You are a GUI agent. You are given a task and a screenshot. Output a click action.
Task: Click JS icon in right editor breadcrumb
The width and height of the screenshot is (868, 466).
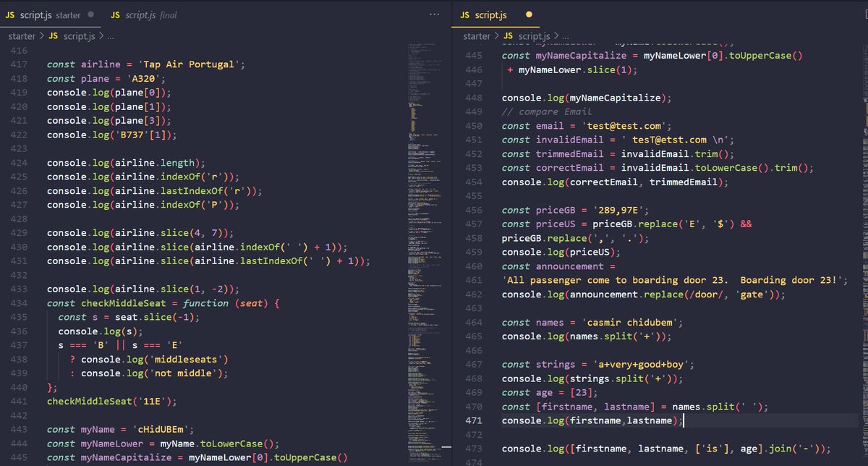point(509,35)
